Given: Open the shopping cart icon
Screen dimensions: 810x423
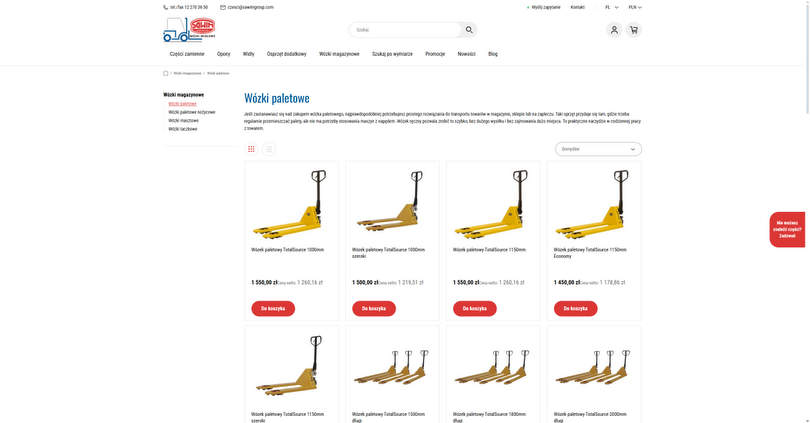Looking at the screenshot, I should point(634,30).
